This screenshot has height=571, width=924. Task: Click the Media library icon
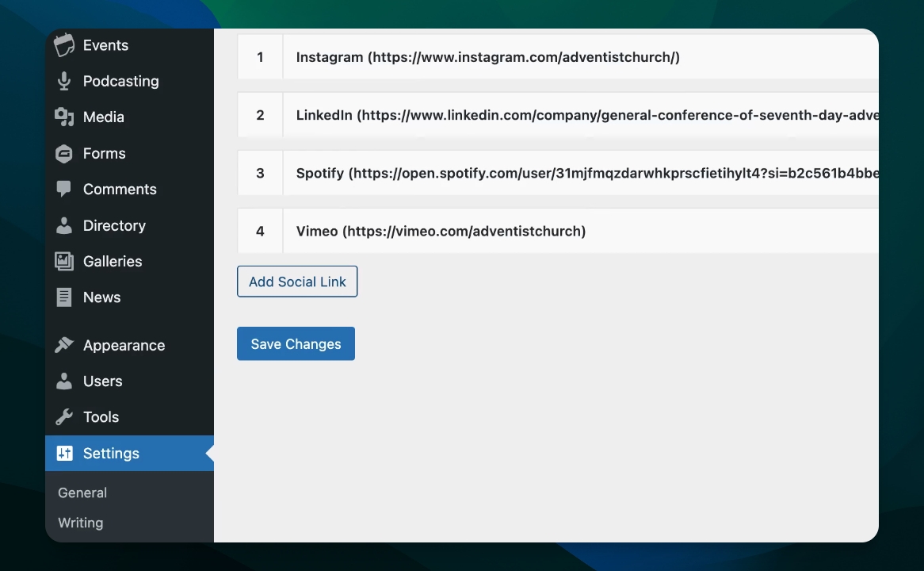point(64,117)
